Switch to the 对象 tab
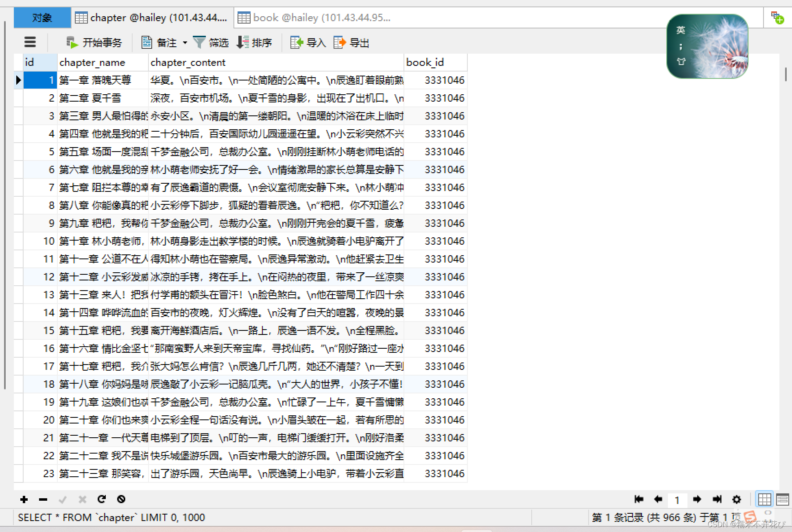792x532 pixels. click(x=42, y=18)
